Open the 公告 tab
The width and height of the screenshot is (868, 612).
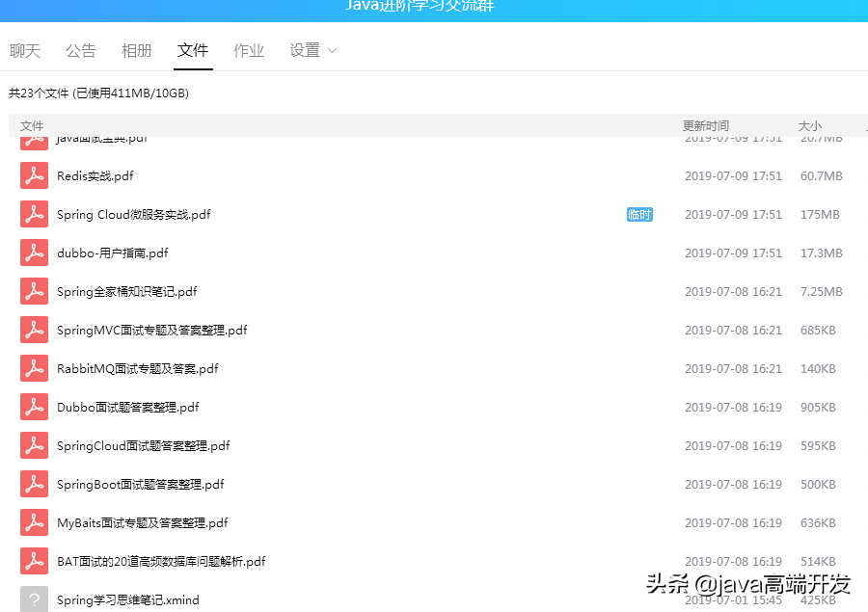(81, 50)
